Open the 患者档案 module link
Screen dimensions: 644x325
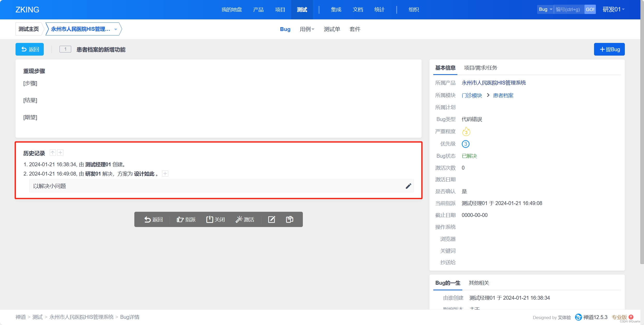click(503, 95)
